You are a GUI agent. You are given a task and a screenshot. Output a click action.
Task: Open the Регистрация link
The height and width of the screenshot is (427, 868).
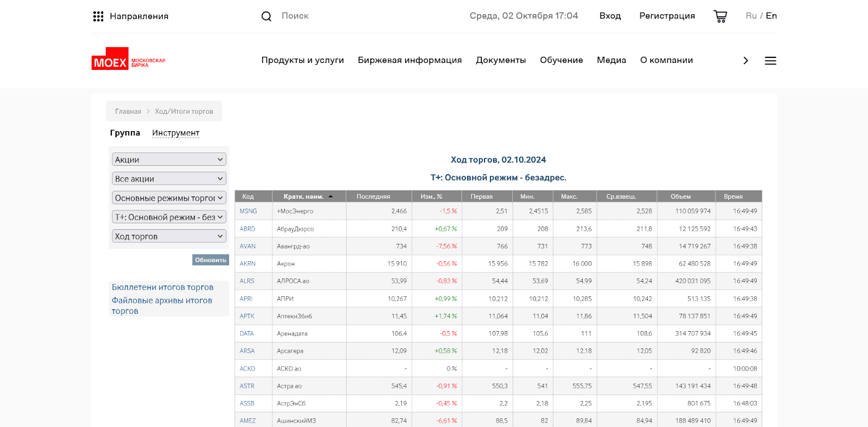point(667,16)
